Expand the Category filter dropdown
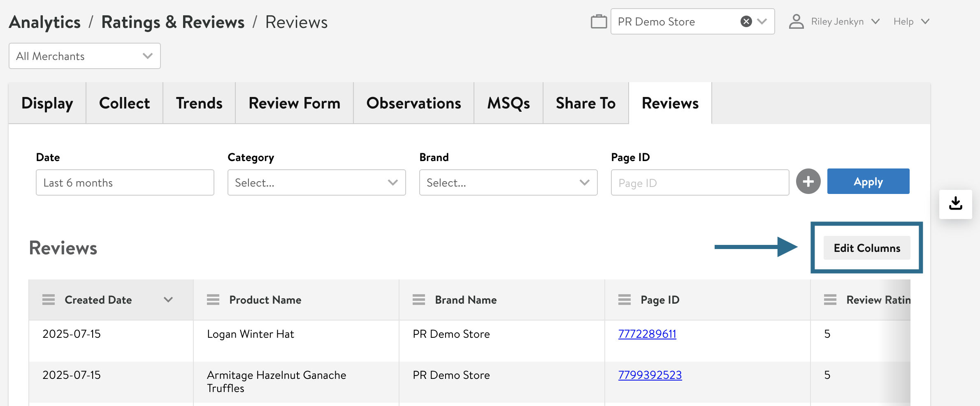 [316, 182]
